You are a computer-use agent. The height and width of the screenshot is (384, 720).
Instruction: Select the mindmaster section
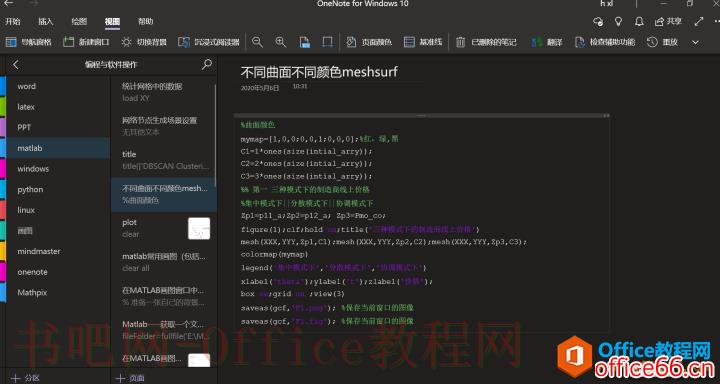click(x=58, y=251)
